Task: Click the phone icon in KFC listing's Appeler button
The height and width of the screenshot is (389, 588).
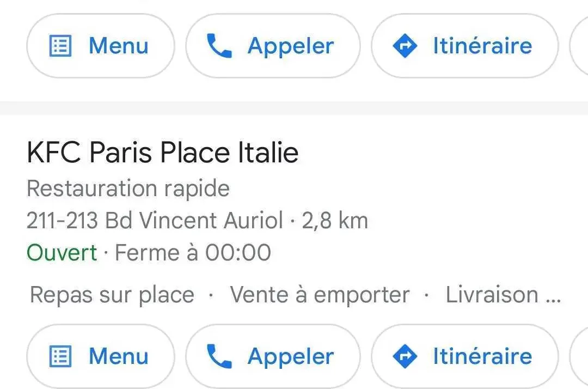Action: (219, 356)
